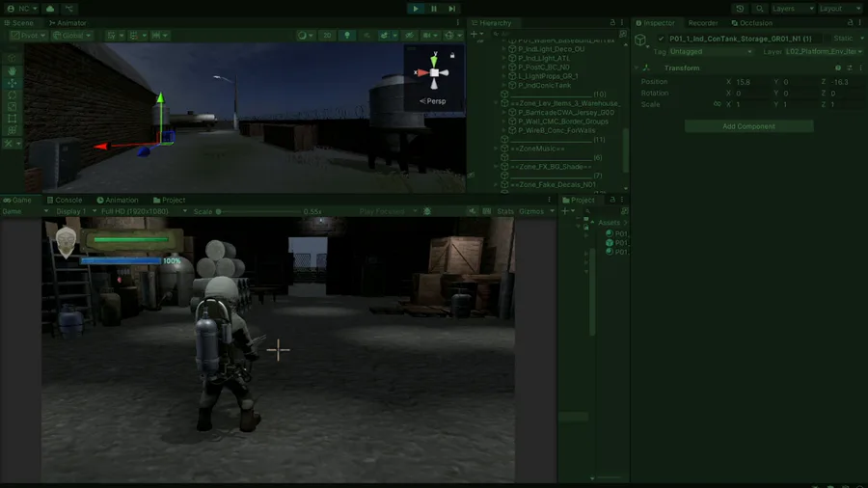Click the Position X field showing 15.8
868x488 pixels.
tap(750, 82)
